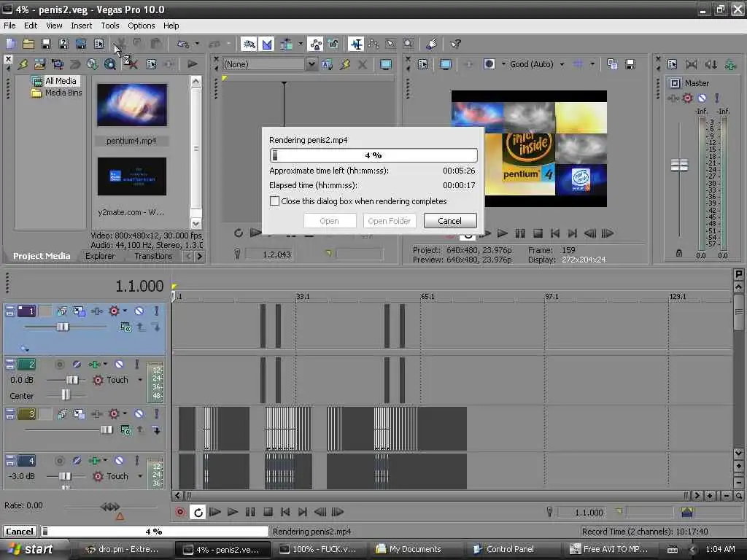The height and width of the screenshot is (560, 747).
Task: Click the Open project folder icon
Action: click(28, 44)
